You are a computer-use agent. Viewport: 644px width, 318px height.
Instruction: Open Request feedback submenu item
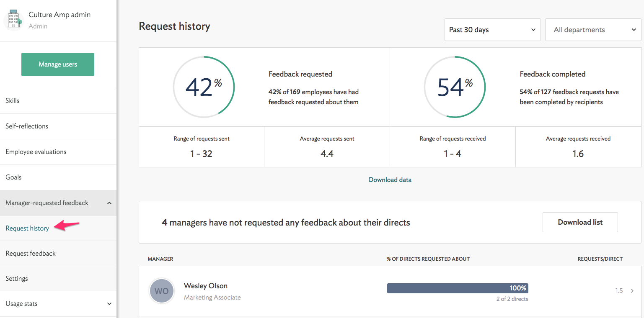point(31,254)
